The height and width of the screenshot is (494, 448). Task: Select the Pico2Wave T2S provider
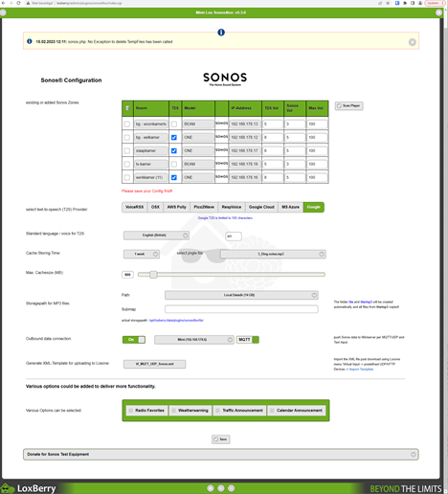pos(204,207)
